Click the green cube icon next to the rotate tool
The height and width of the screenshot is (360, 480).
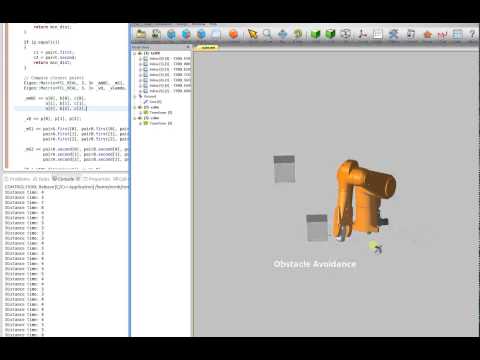click(x=315, y=34)
